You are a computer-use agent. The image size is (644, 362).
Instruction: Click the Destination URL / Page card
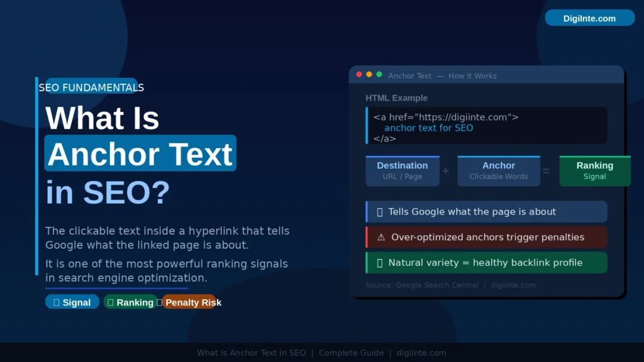(402, 171)
